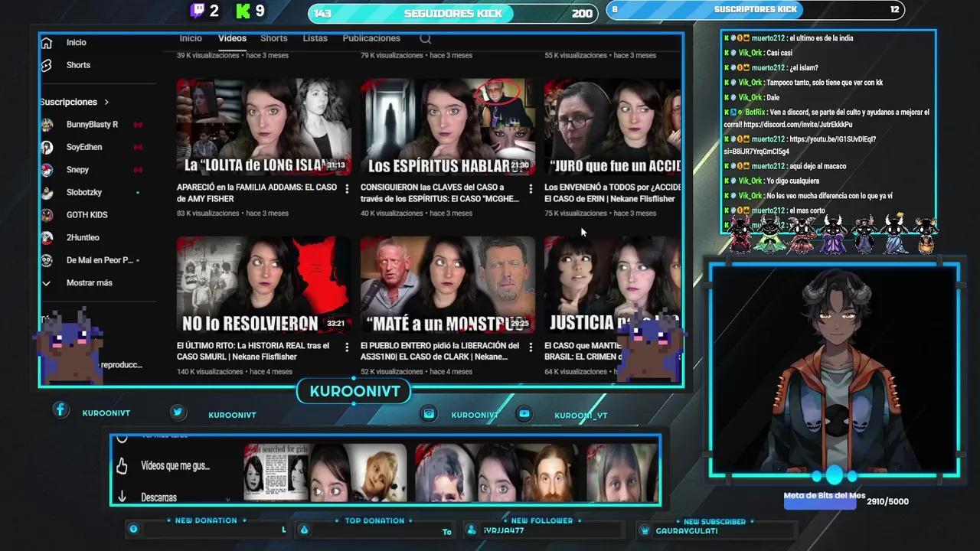Open options menu for CASO SMURL video
The width and height of the screenshot is (980, 551).
coord(347,347)
